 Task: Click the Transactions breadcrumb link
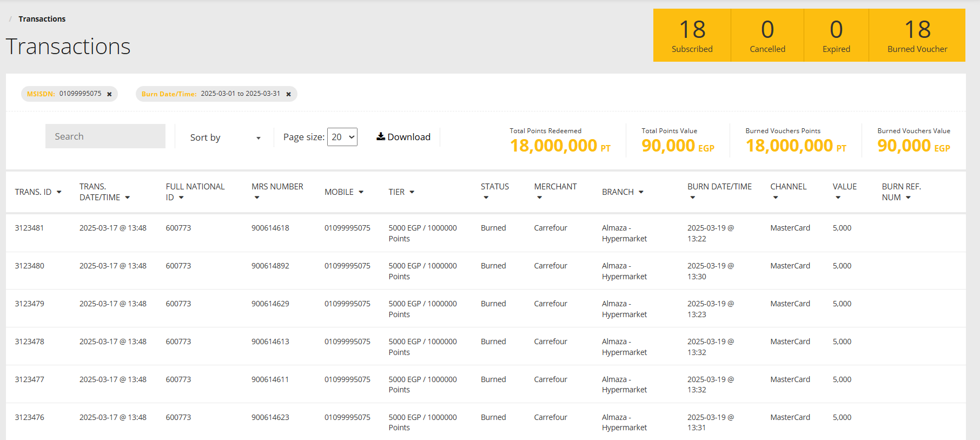pyautogui.click(x=42, y=19)
